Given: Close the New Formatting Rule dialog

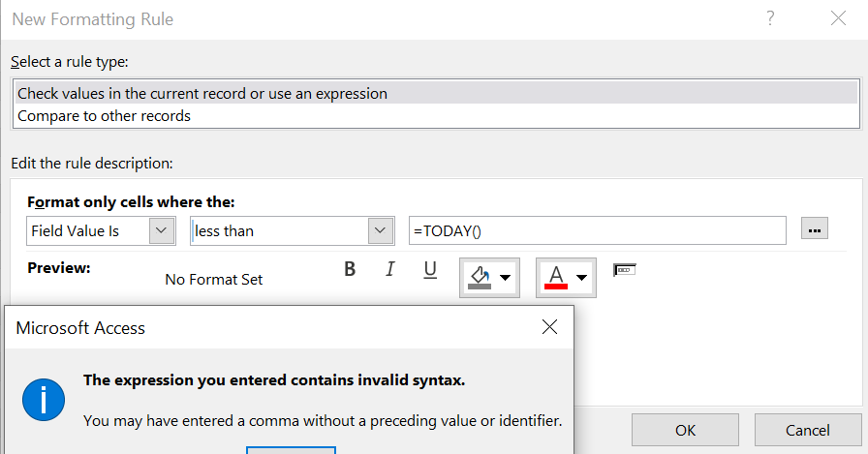Looking at the screenshot, I should click(x=838, y=18).
